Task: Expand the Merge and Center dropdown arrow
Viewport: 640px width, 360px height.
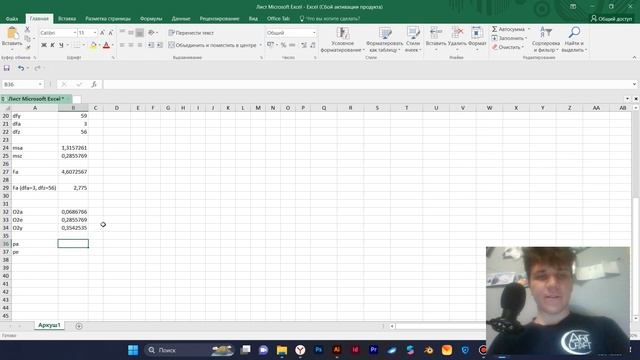Action: coord(260,45)
